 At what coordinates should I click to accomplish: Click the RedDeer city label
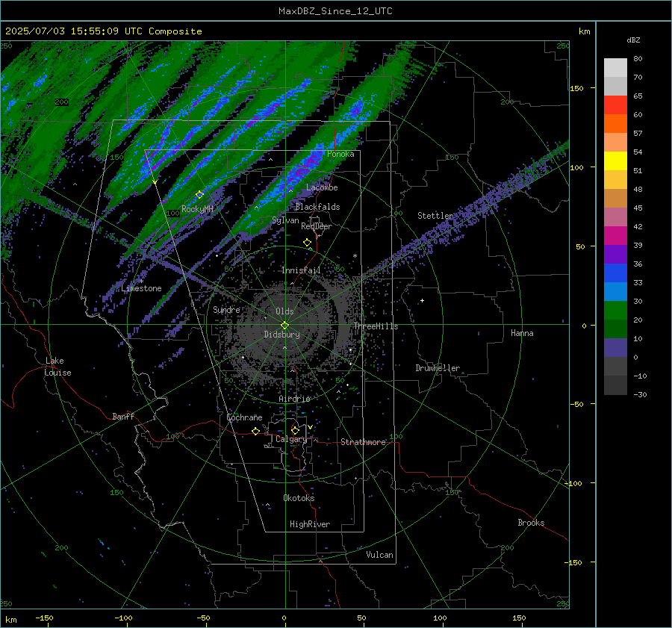317,226
